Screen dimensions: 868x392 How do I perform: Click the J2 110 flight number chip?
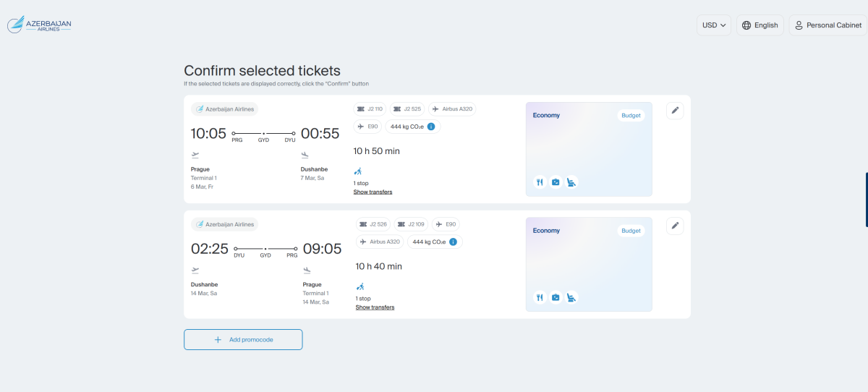coord(370,109)
